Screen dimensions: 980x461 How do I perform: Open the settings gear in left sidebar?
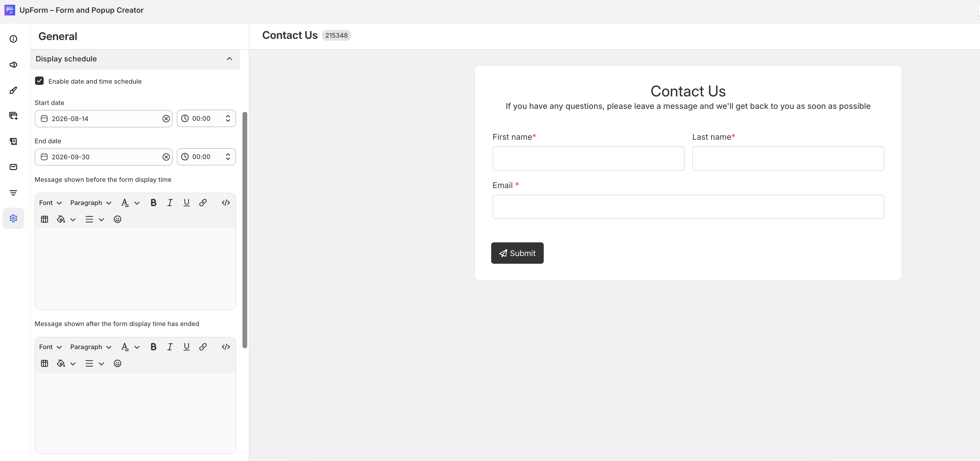[13, 218]
